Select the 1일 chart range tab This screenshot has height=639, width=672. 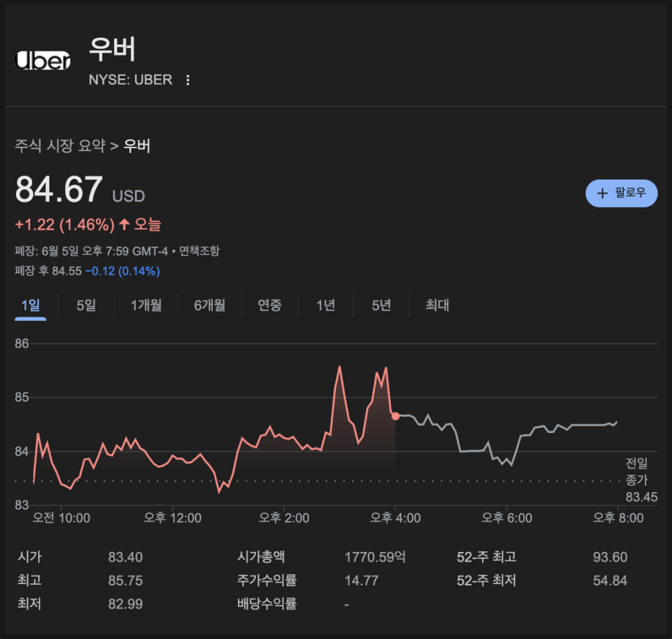[31, 306]
